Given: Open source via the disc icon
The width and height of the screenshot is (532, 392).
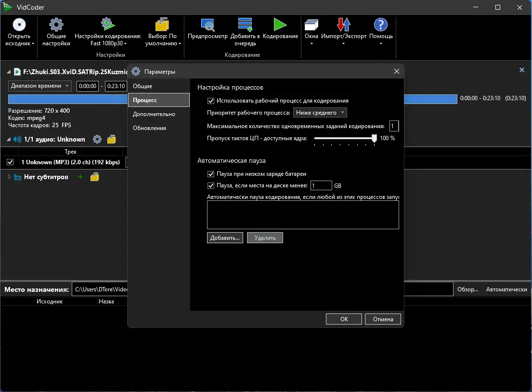Looking at the screenshot, I should point(19,25).
